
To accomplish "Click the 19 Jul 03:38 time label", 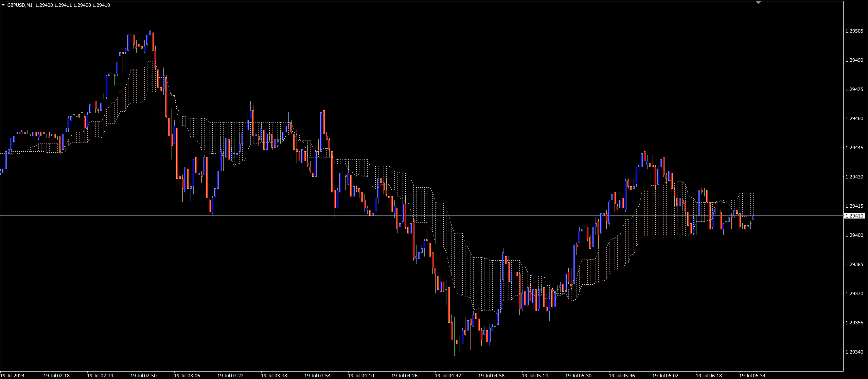I will [x=274, y=376].
